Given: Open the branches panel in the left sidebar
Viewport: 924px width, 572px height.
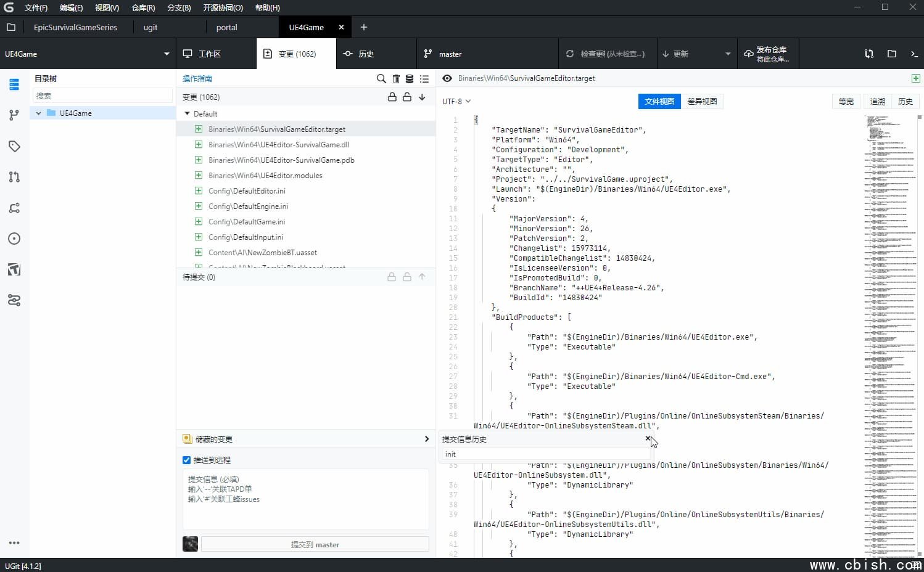Looking at the screenshot, I should pos(14,115).
